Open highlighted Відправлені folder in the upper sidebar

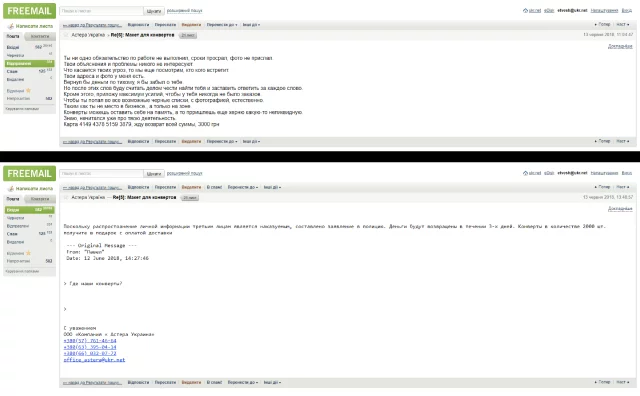pyautogui.click(x=29, y=63)
